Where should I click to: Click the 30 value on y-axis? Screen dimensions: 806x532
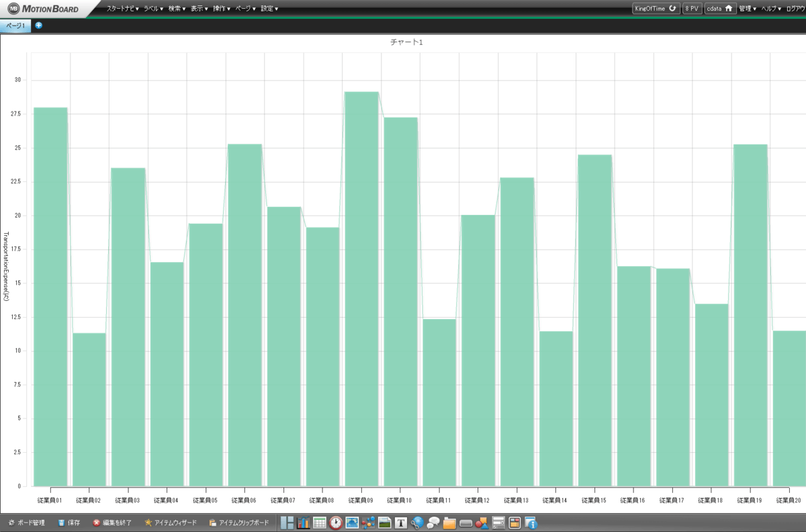[x=17, y=80]
